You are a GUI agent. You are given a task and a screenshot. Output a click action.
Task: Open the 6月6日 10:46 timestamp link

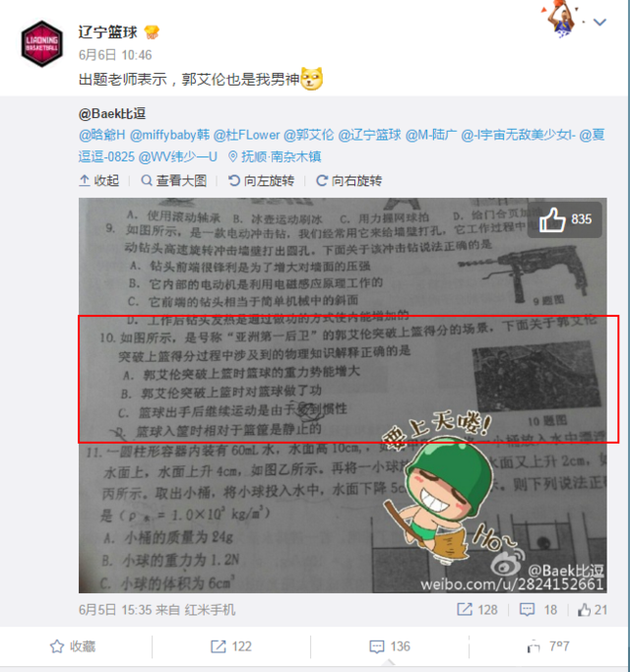(x=115, y=55)
